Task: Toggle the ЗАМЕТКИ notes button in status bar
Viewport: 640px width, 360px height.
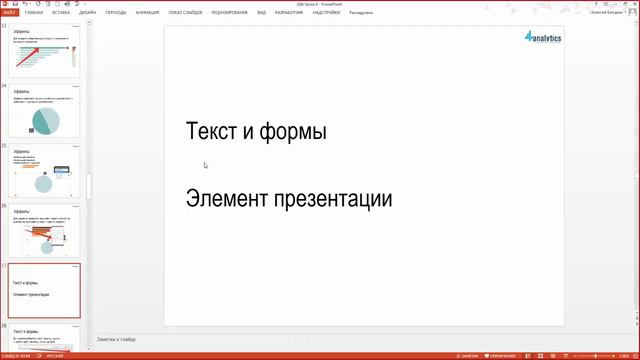Action: coord(467,356)
